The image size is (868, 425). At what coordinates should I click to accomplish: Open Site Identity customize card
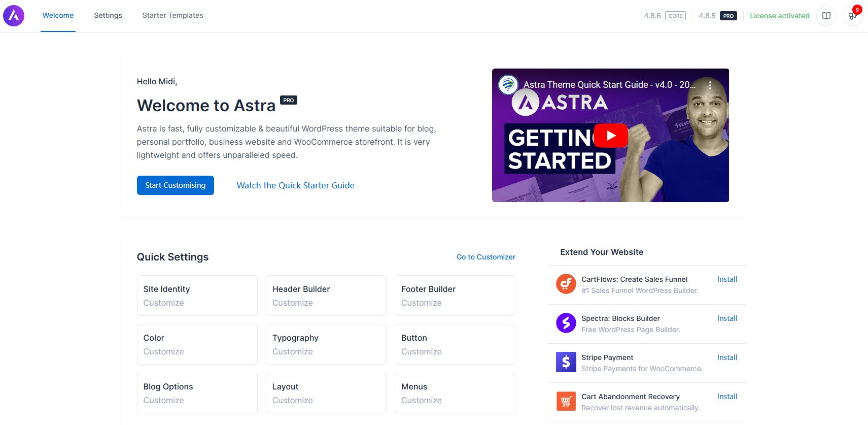(197, 296)
